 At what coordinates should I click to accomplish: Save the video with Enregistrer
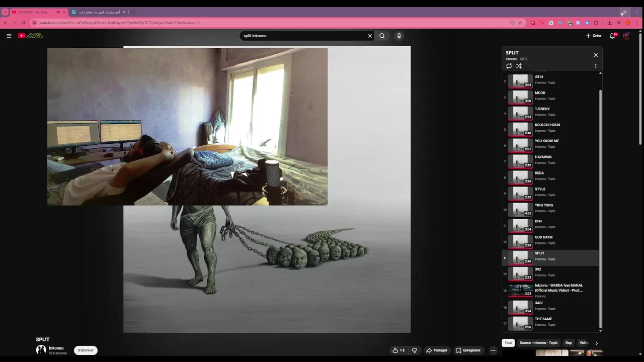point(468,350)
